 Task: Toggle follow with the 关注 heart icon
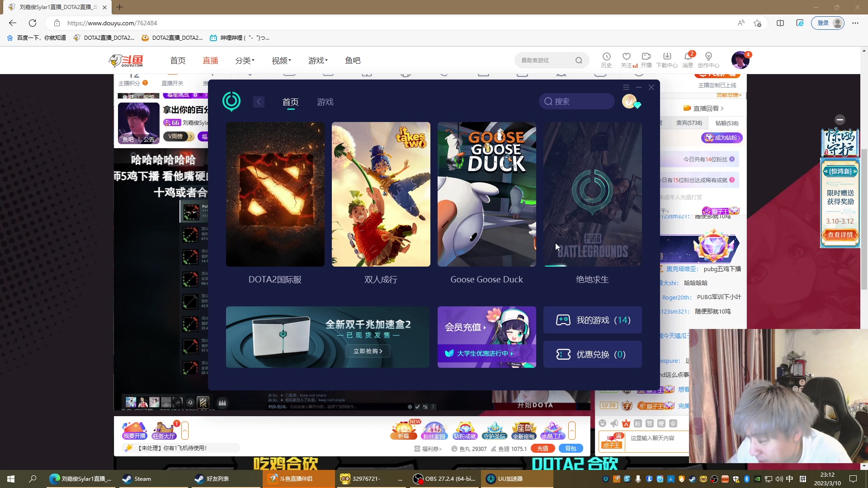click(627, 58)
